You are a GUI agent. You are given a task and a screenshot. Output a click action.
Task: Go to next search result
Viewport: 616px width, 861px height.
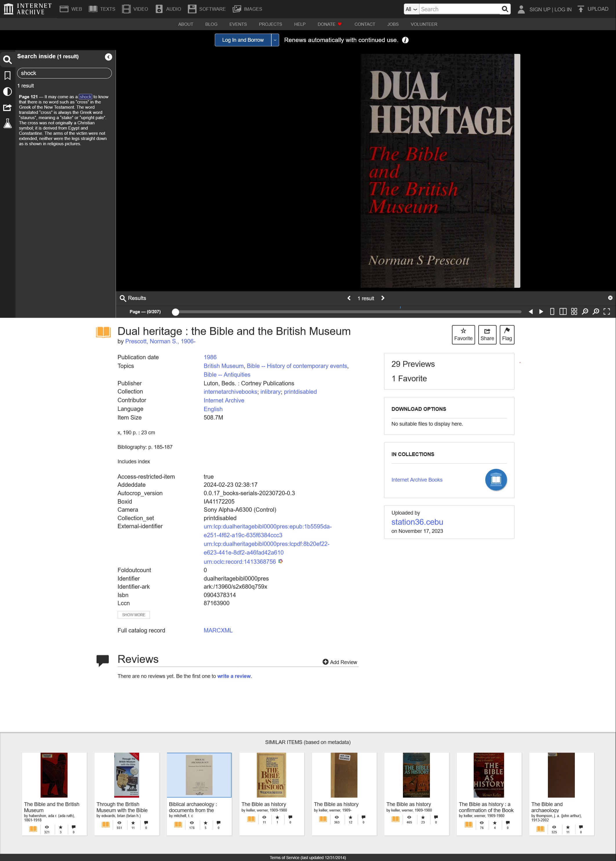(x=383, y=298)
